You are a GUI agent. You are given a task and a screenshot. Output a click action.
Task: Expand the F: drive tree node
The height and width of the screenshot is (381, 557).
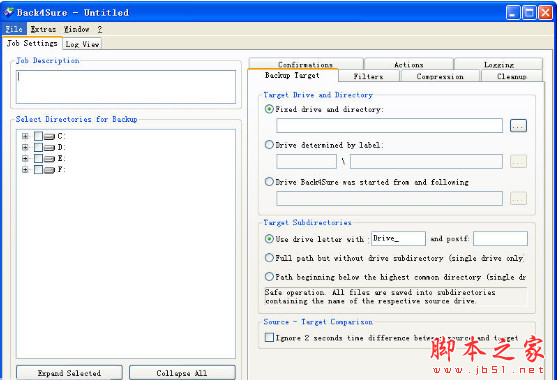[25, 170]
